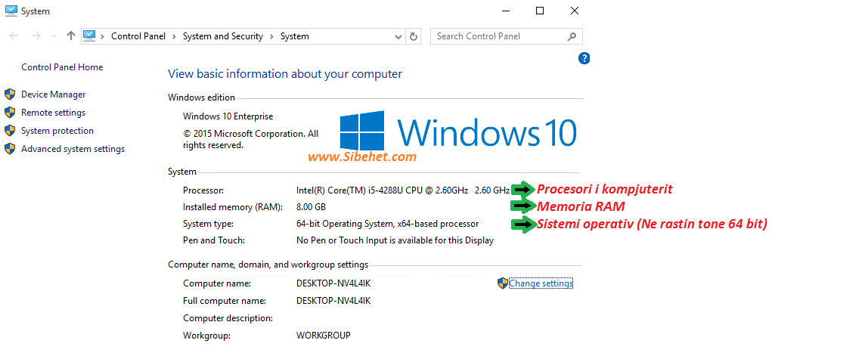
Task: Click the Intel Core i5-4288U processor value
Action: point(403,190)
